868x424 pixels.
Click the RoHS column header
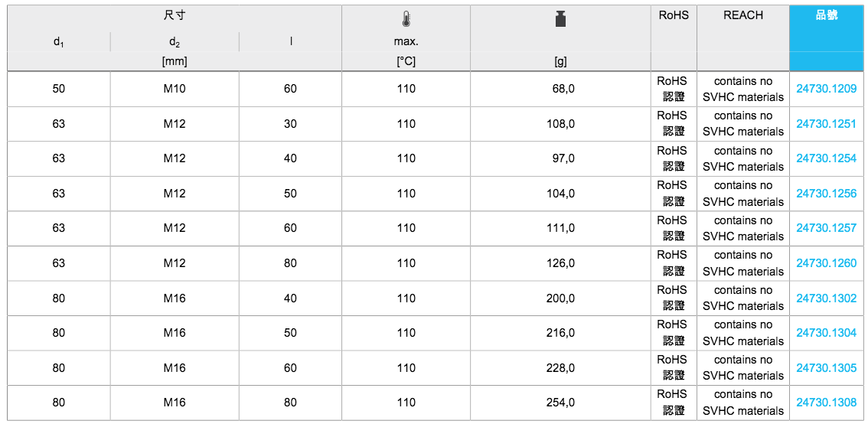click(x=674, y=15)
